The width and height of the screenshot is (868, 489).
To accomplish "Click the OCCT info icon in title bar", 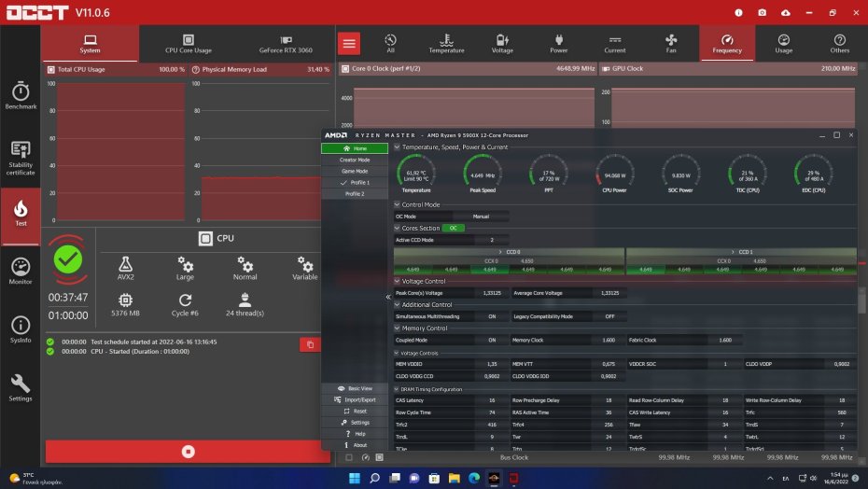I will click(738, 12).
